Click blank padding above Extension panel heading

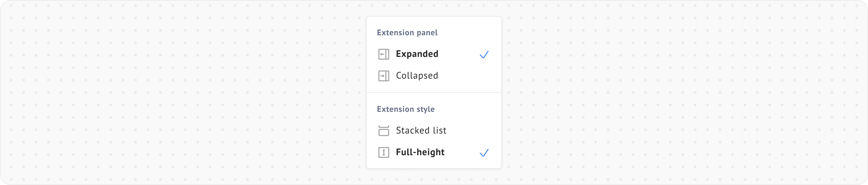click(434, 22)
